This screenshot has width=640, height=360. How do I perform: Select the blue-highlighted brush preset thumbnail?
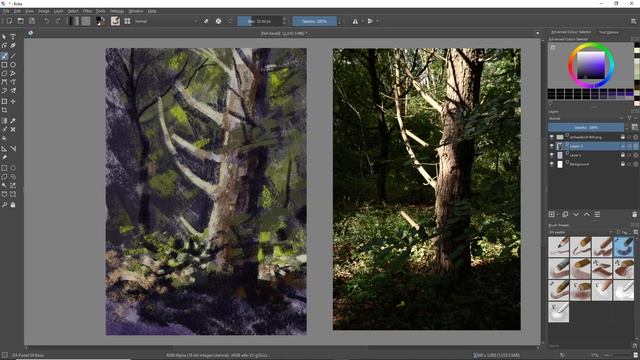pyautogui.click(x=624, y=247)
